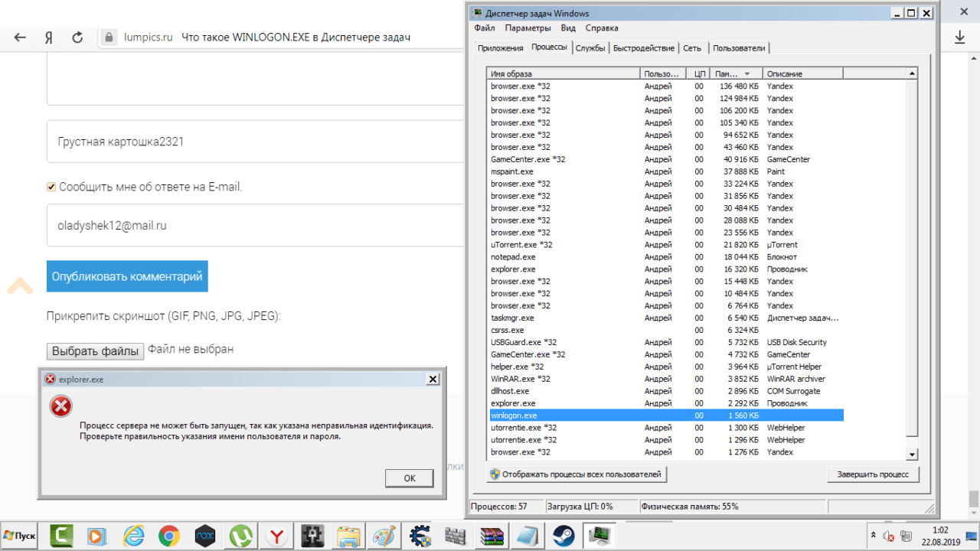The image size is (980, 551).
Task: Switch to Task Manager taskbar icon
Action: [599, 535]
